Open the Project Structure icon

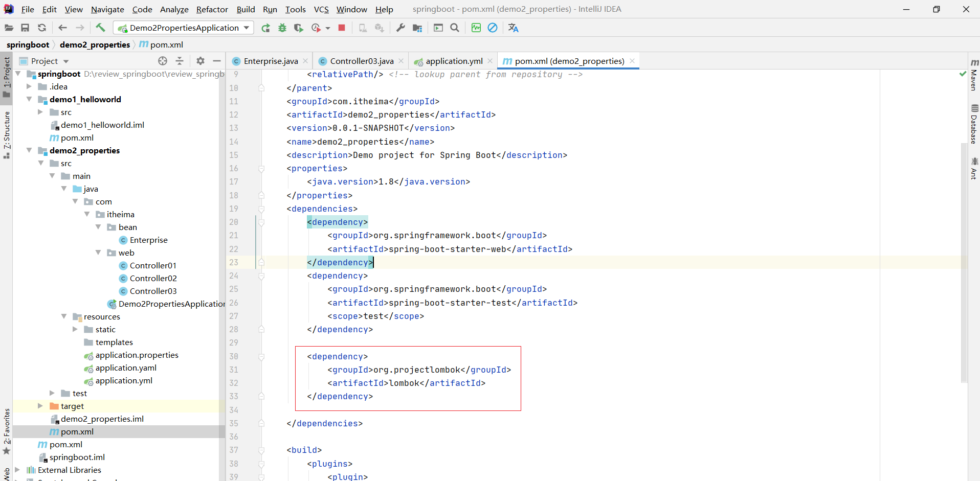click(417, 28)
